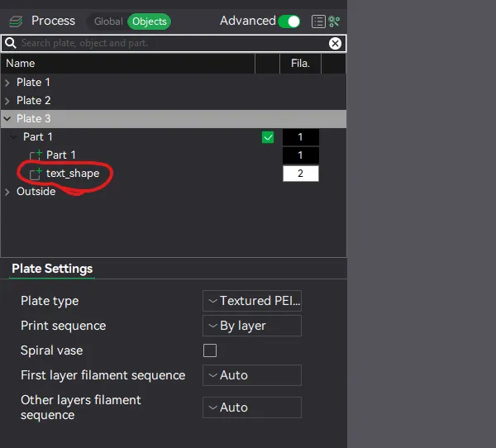Open the Print sequence dropdown
The width and height of the screenshot is (496, 448).
[252, 326]
